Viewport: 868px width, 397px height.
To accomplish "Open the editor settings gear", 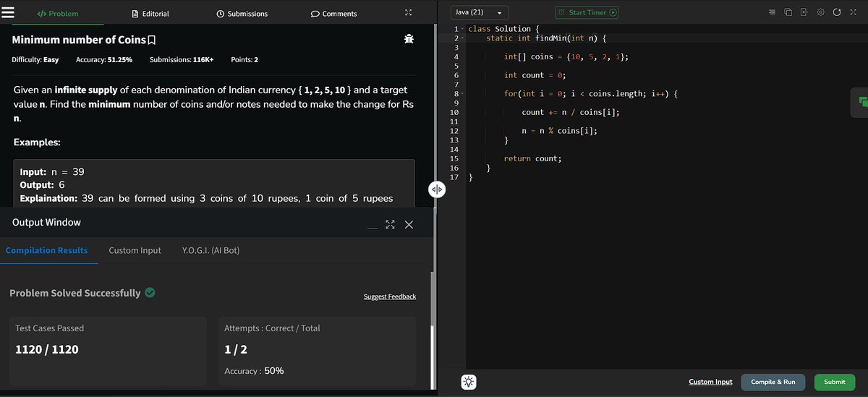I will pos(820,12).
